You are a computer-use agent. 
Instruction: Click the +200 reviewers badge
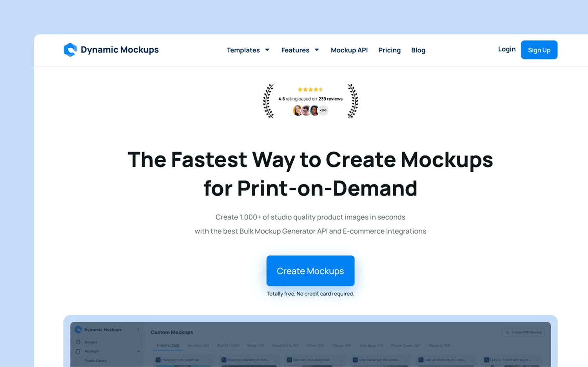(323, 110)
